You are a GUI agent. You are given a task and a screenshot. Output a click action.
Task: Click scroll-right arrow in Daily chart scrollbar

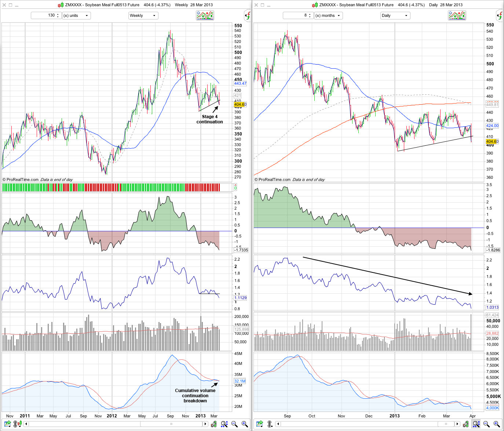pos(457,424)
